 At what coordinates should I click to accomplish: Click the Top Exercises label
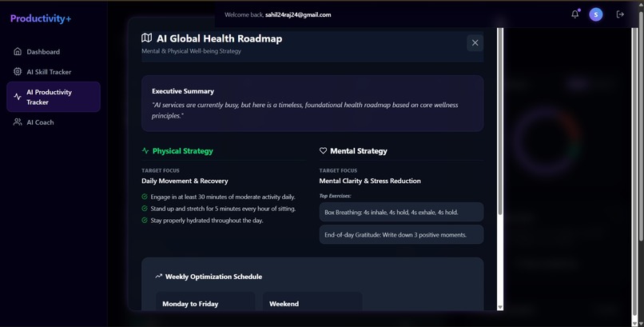pyautogui.click(x=335, y=196)
